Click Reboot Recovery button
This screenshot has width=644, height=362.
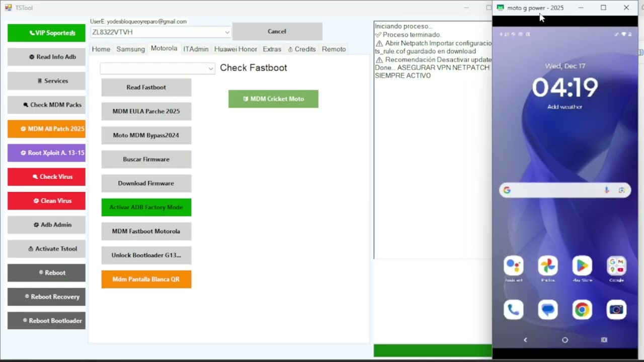click(46, 297)
